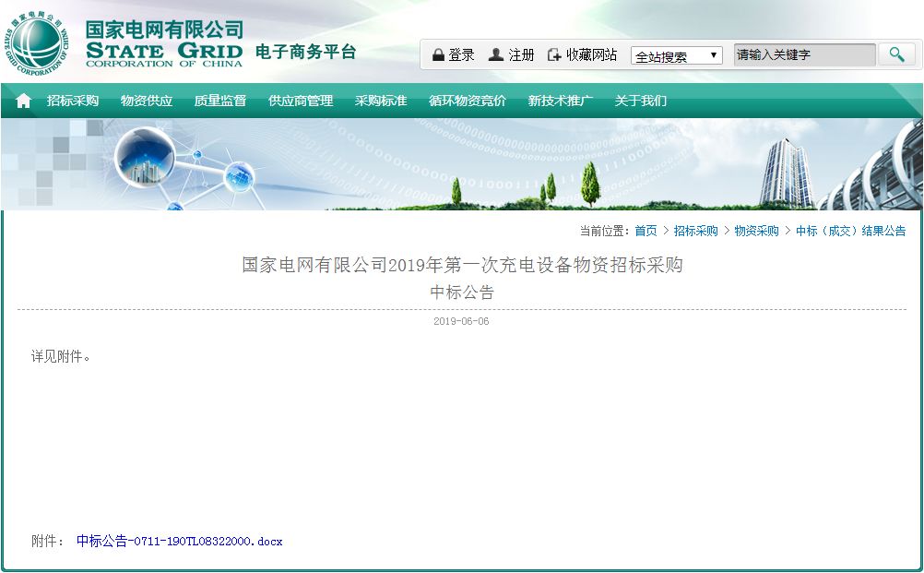This screenshot has width=924, height=573.
Task: Download the 中标公告 docx attachment
Action: (179, 542)
